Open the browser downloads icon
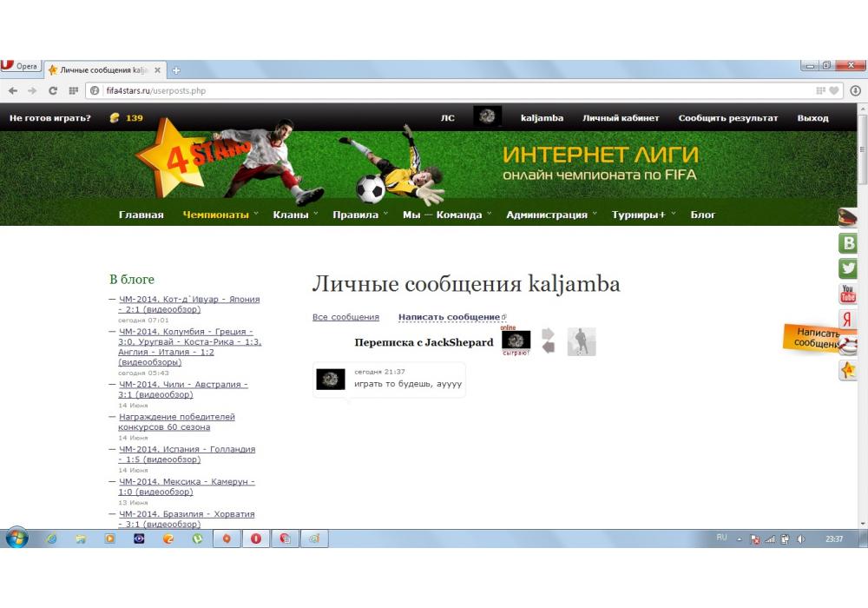Viewport: 868px width, 608px height. [x=855, y=90]
